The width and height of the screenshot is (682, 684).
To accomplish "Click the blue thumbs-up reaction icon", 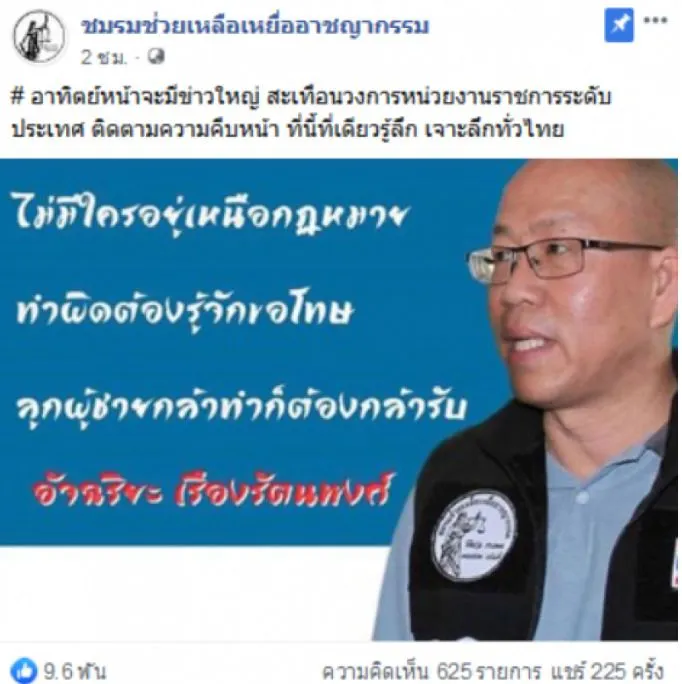I will pos(24,670).
